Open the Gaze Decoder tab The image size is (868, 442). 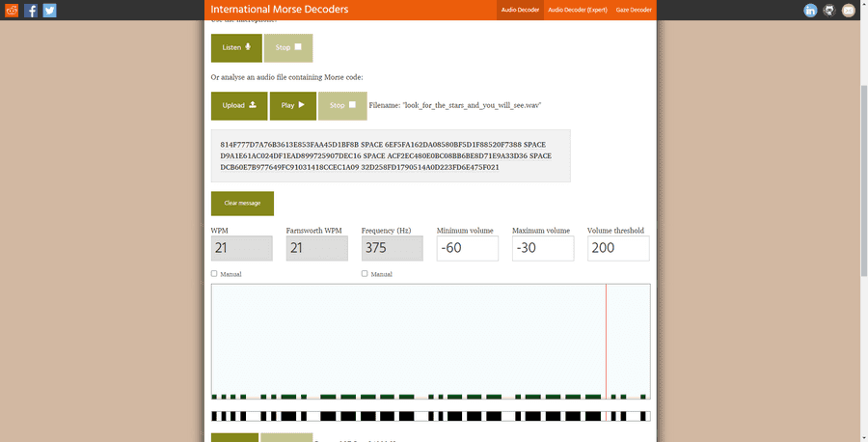[x=635, y=11]
